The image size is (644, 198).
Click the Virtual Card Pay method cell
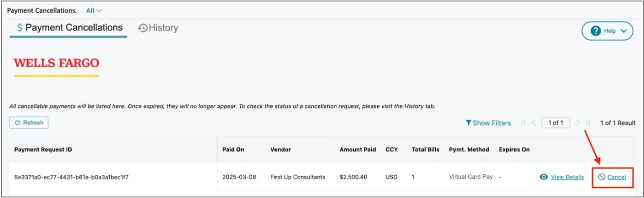coord(471,177)
